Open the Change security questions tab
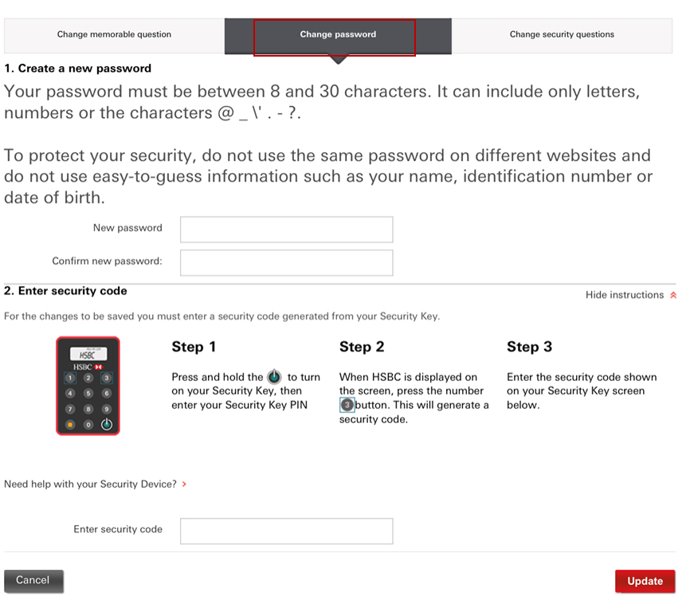Viewport: 690px width, 616px height. pos(562,35)
